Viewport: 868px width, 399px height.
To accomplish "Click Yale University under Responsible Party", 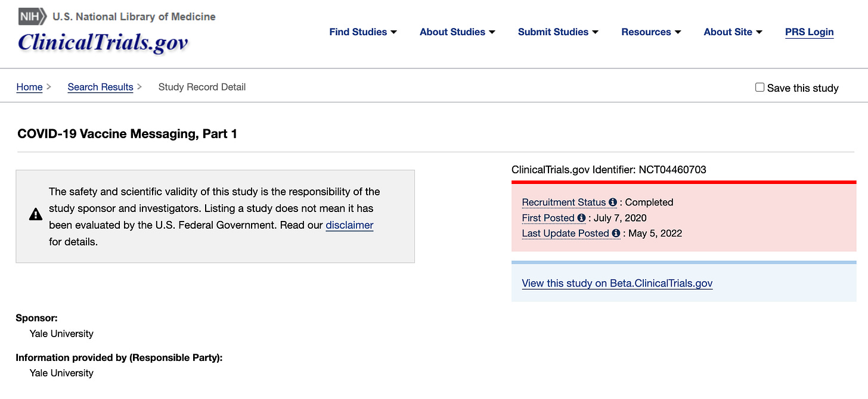I will pyautogui.click(x=61, y=373).
